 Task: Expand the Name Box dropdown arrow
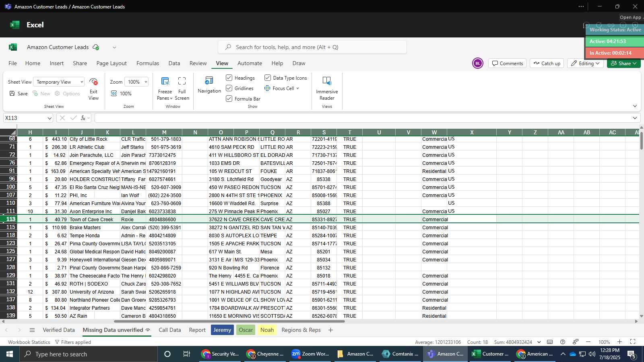[50, 118]
